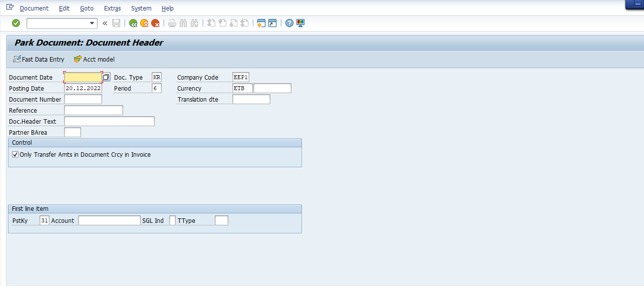Click the Translation dte field
This screenshot has width=644, height=288.
click(251, 99)
